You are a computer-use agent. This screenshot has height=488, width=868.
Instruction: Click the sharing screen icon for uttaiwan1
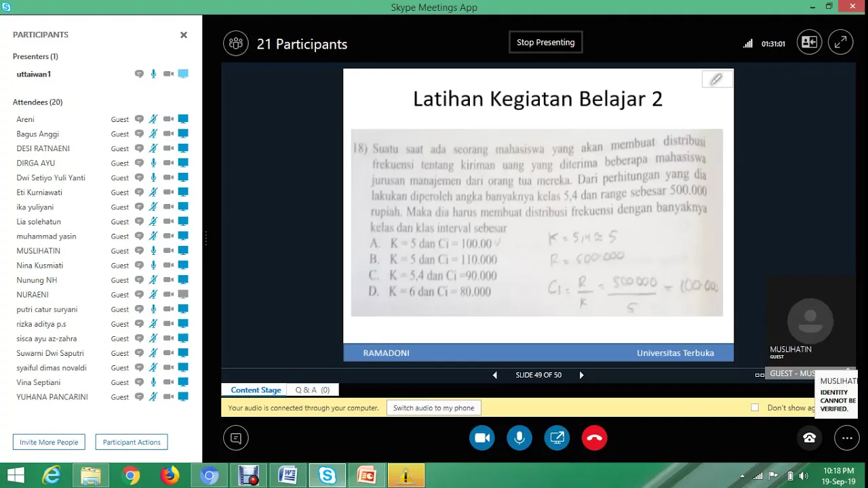183,74
